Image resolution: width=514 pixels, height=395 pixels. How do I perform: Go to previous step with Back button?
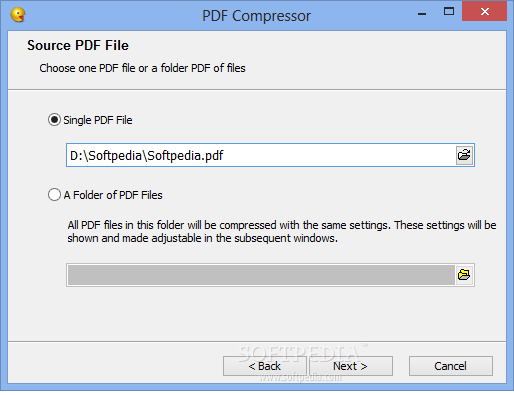coord(264,366)
